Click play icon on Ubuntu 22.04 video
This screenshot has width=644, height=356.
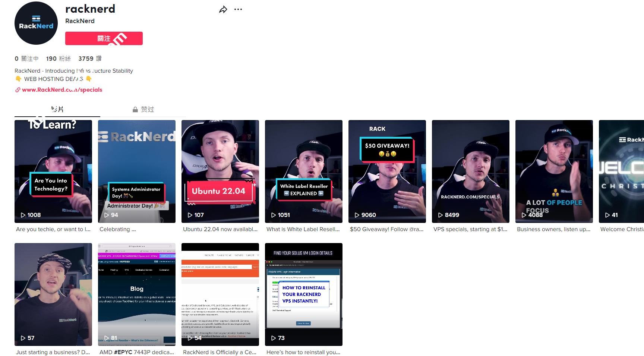(x=190, y=215)
